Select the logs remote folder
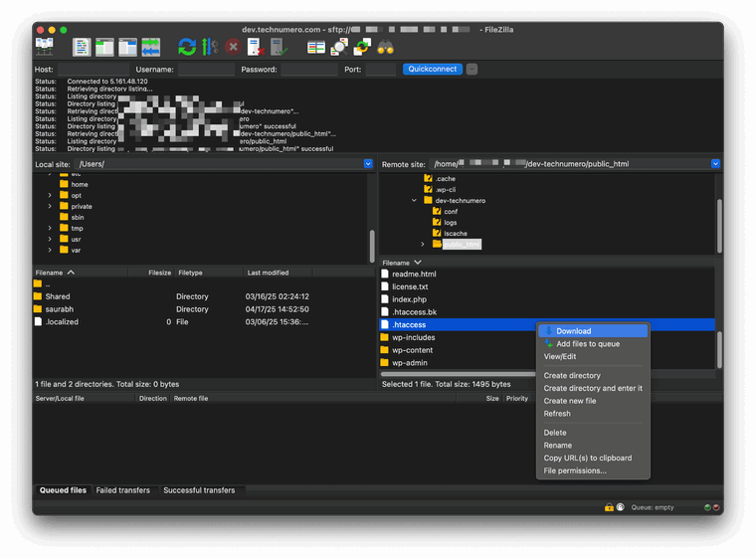Image resolution: width=756 pixels, height=558 pixels. pos(445,223)
